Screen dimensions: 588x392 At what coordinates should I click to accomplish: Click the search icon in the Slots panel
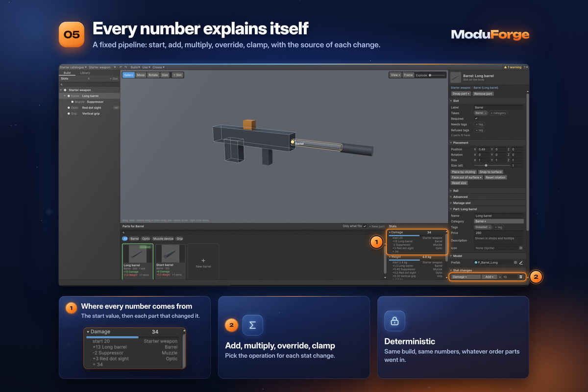[x=62, y=85]
